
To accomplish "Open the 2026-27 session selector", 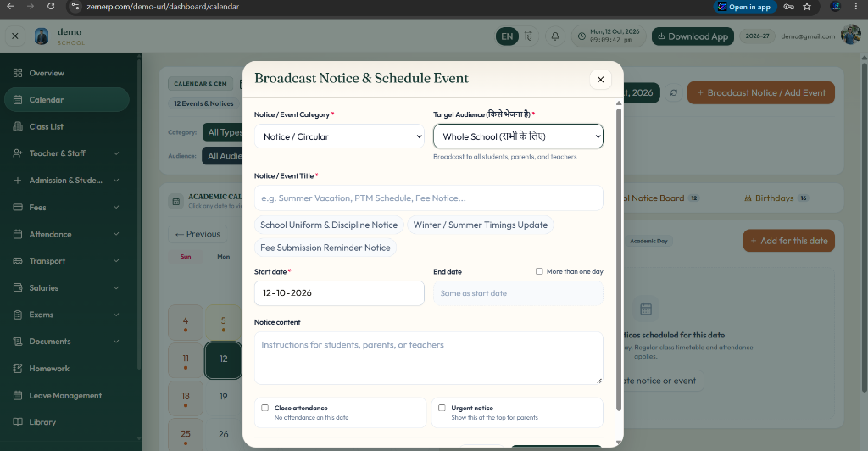I will click(757, 36).
